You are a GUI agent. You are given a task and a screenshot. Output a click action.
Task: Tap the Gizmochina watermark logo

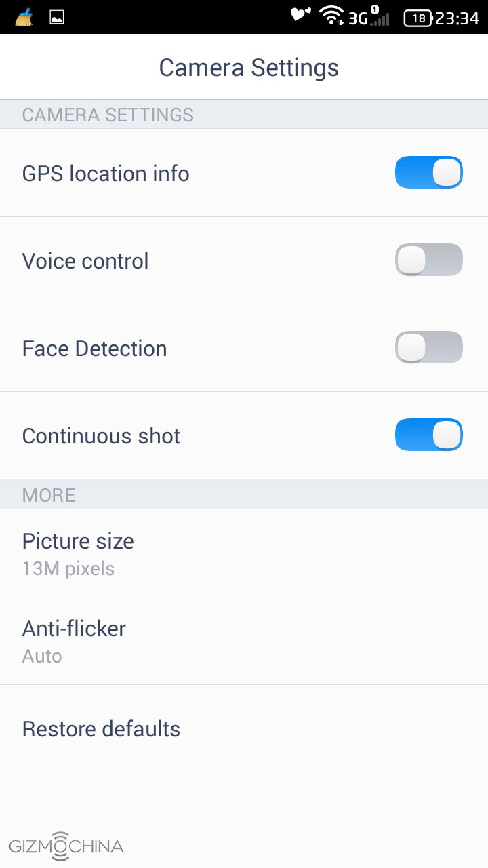[x=66, y=846]
